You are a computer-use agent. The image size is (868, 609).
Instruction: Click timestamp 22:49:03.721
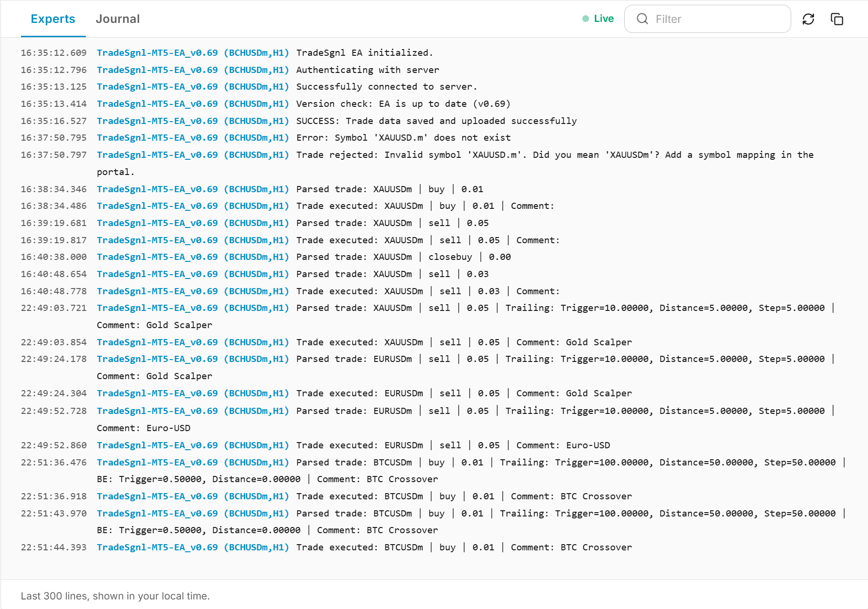pyautogui.click(x=54, y=308)
